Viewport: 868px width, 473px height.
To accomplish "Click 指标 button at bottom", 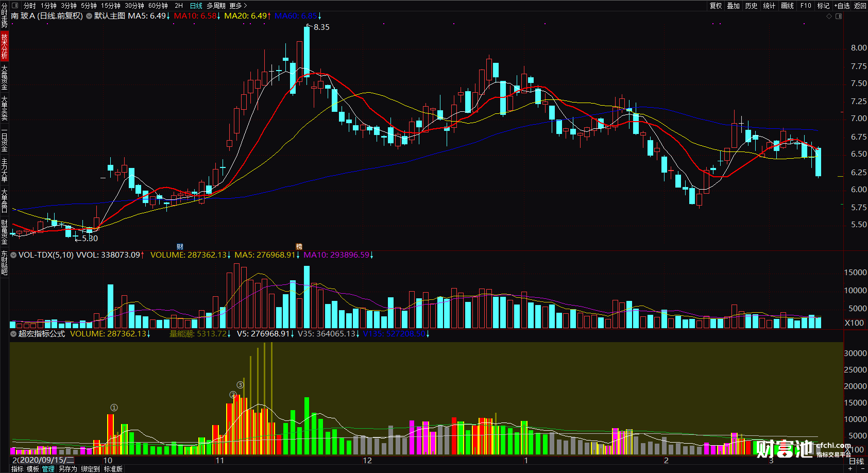I will pyautogui.click(x=17, y=469).
